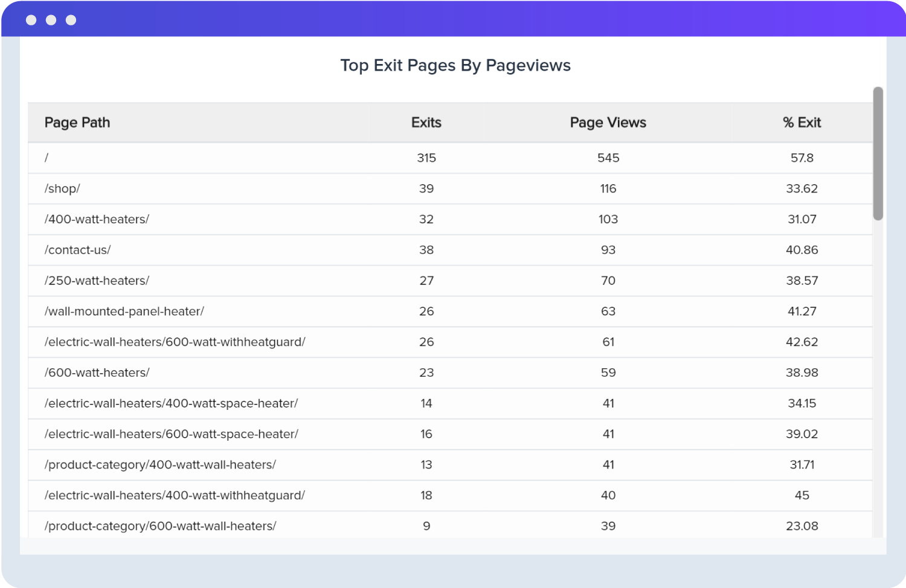Click the Exits value 23

point(426,372)
